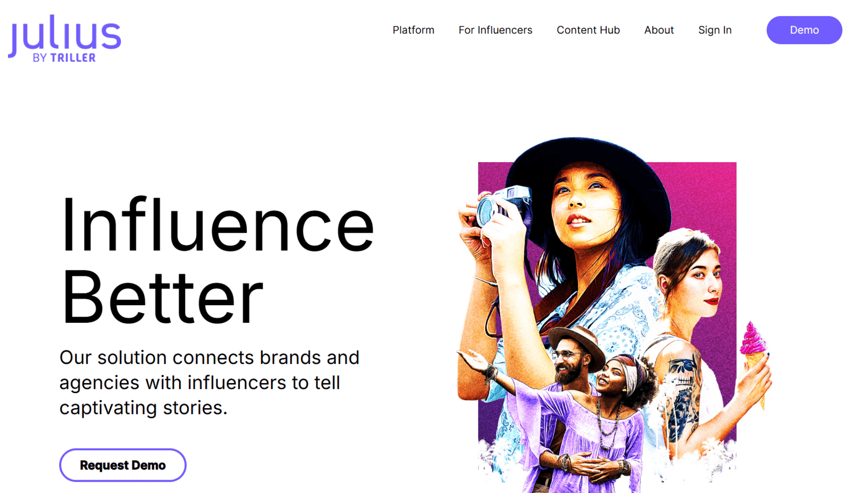Go to the About page
The height and width of the screenshot is (493, 868).
(658, 30)
